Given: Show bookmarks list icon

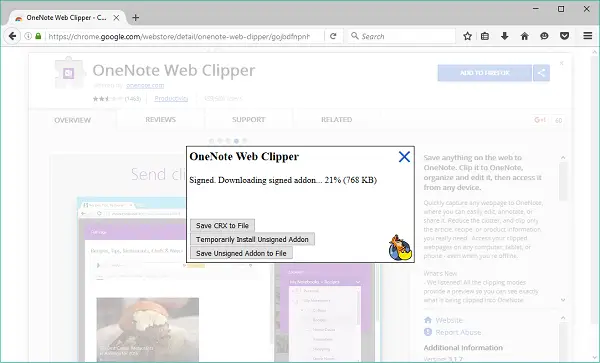Looking at the screenshot, I should coord(485,36).
